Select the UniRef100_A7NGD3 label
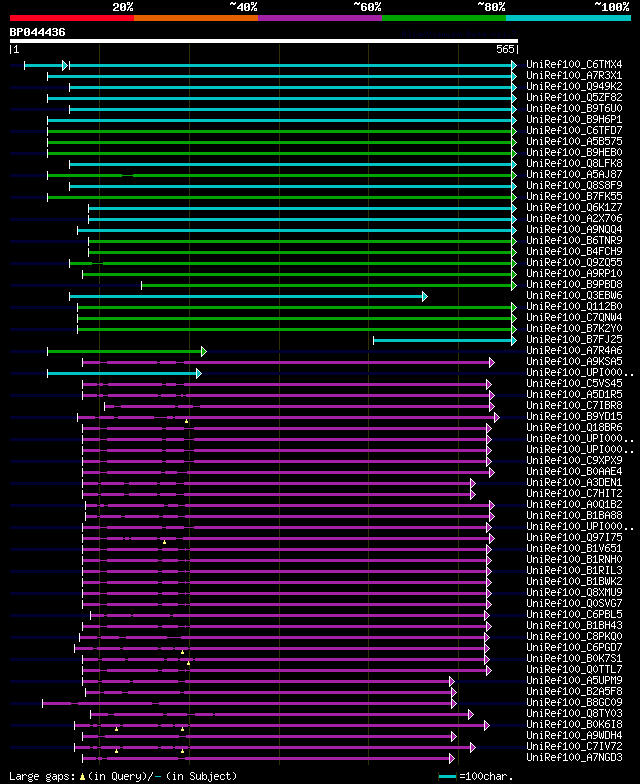 click(574, 758)
